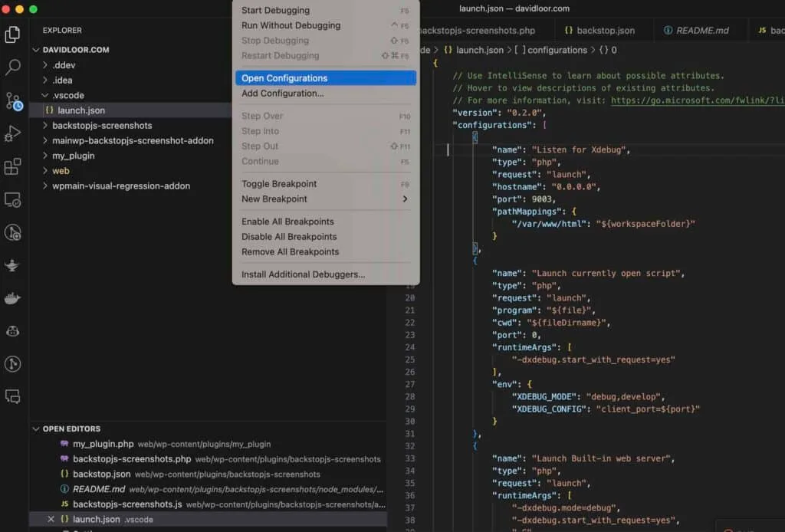Open the Explorer view in the activity bar
This screenshot has height=532, width=785.
coord(12,34)
